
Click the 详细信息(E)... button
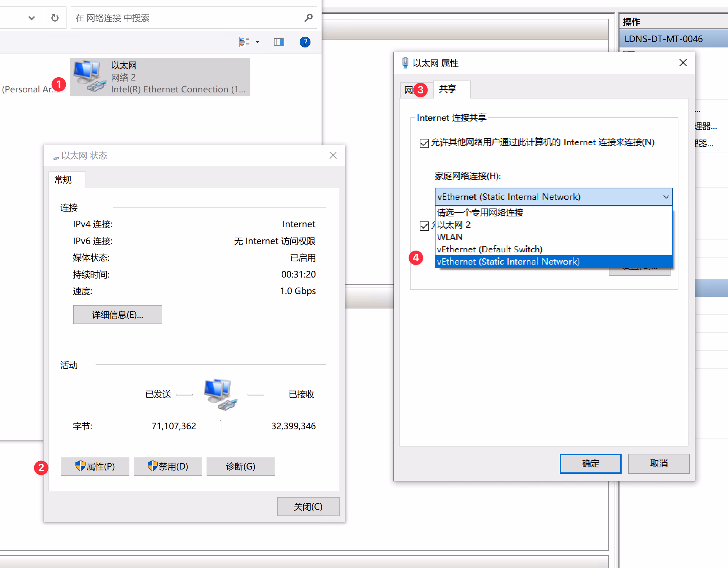pyautogui.click(x=118, y=315)
